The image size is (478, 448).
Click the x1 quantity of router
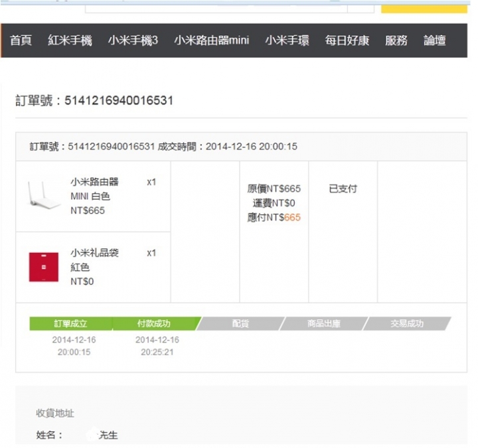tap(151, 183)
